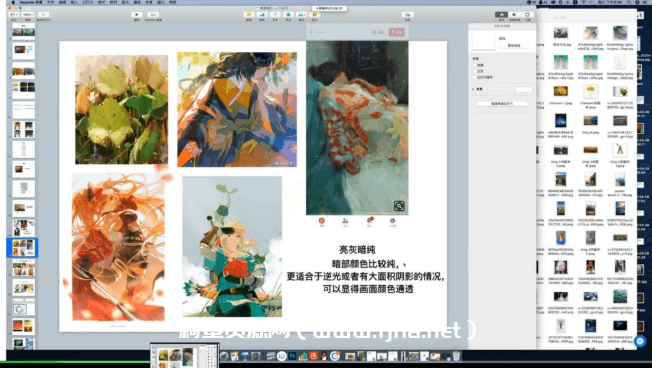Click the blue chat bubble floating icon
652x368 pixels.
click(640, 341)
